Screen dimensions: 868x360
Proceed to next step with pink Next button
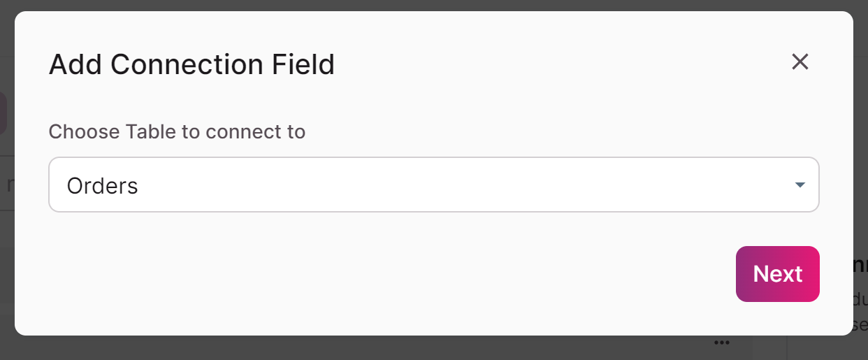777,274
